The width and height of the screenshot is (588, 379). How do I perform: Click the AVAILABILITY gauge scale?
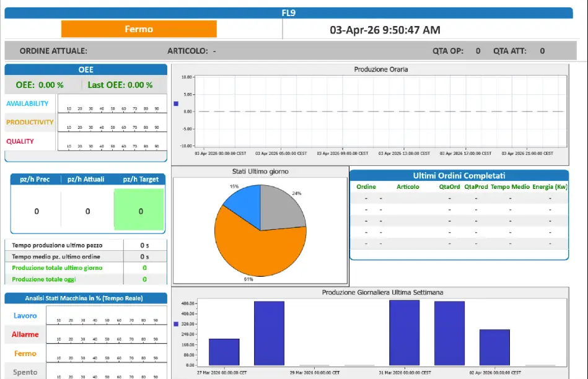[x=112, y=104]
